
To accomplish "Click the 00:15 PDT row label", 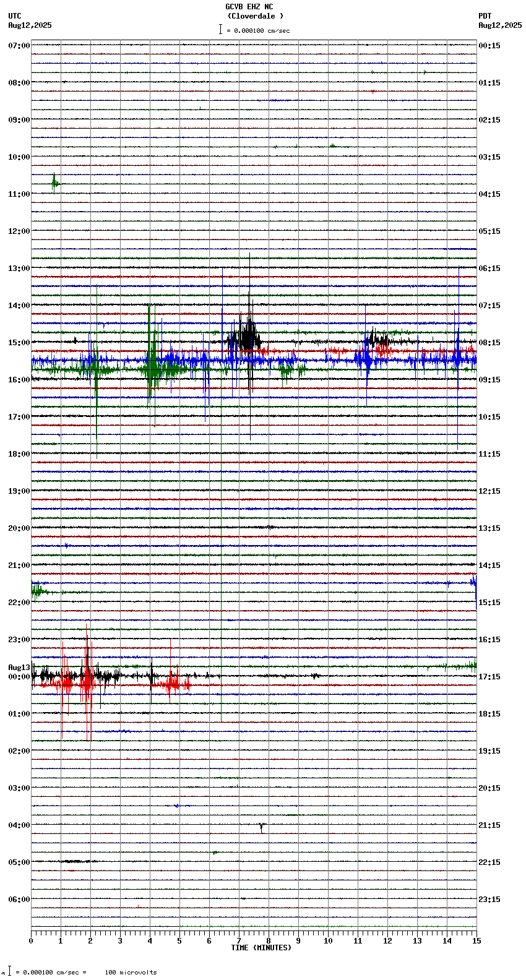I will [x=489, y=46].
